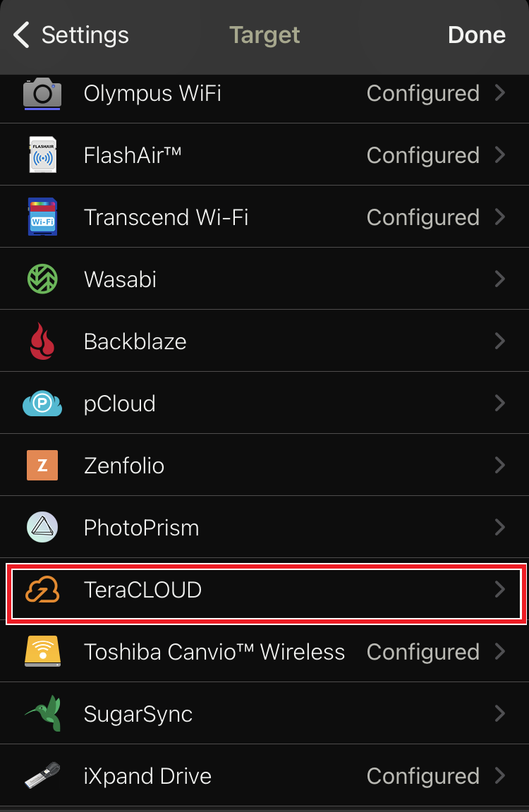Tap the Toshiba Canvio Wireless drive icon

[44, 651]
